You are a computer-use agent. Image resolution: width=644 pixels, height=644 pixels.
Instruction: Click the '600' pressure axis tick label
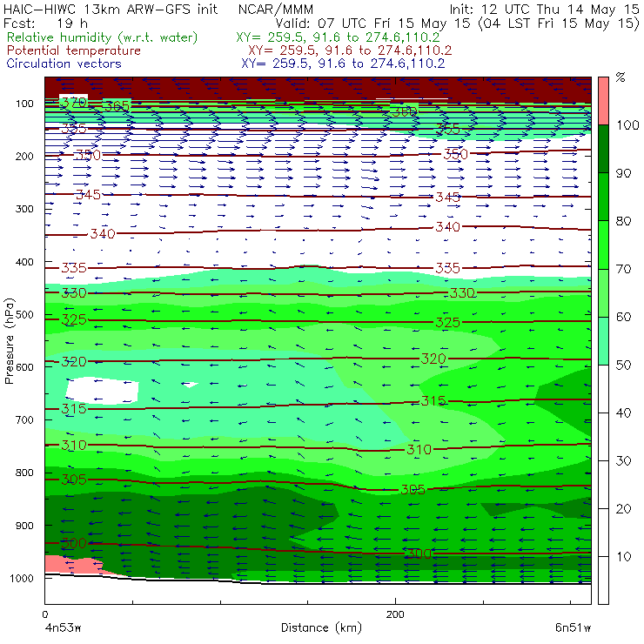(x=24, y=366)
